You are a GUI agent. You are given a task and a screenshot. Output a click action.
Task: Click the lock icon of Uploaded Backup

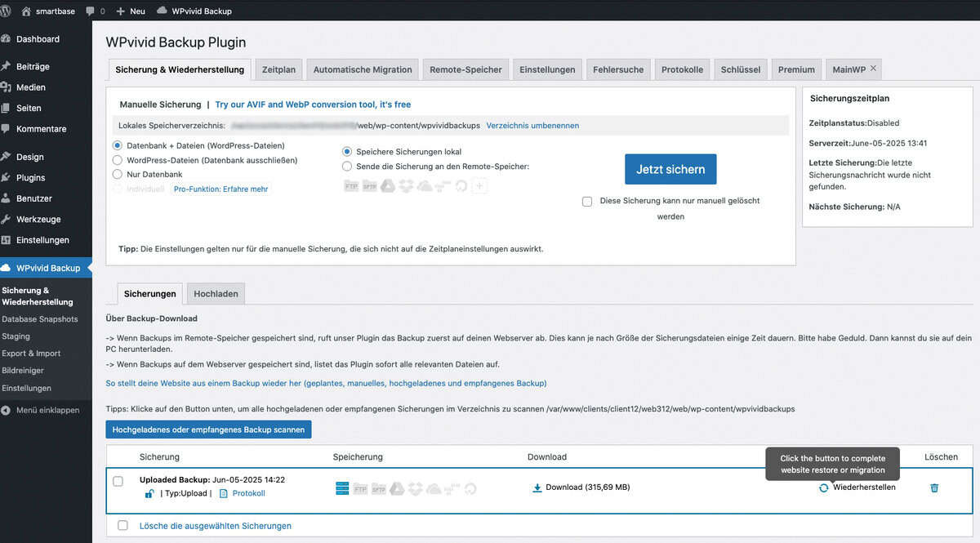tap(149, 493)
